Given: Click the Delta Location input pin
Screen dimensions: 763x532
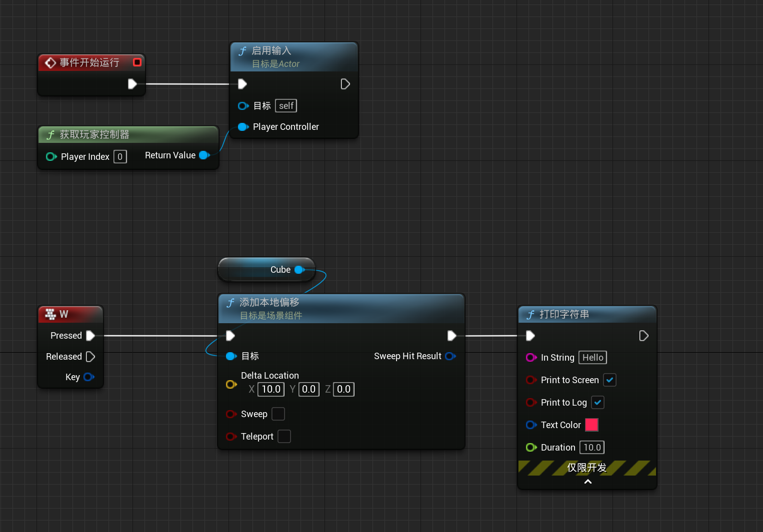Looking at the screenshot, I should [x=231, y=384].
